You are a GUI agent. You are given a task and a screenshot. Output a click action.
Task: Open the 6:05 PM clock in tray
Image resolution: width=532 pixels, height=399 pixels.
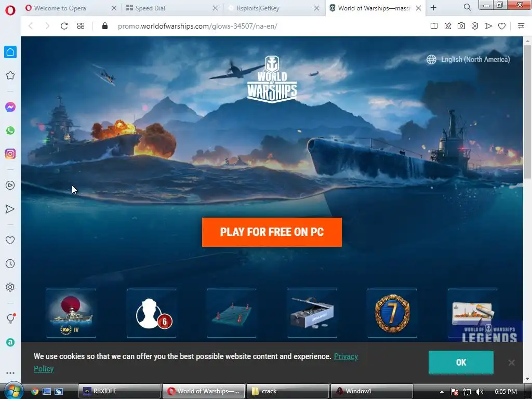click(506, 392)
